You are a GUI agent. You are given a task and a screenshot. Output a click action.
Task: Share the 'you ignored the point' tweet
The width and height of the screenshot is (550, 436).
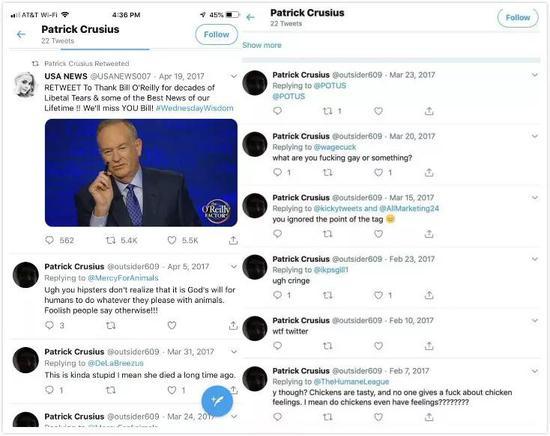coord(429,234)
